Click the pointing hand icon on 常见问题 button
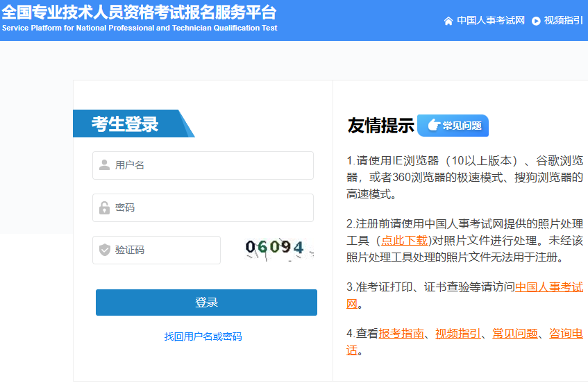The width and height of the screenshot is (588, 392). click(432, 126)
